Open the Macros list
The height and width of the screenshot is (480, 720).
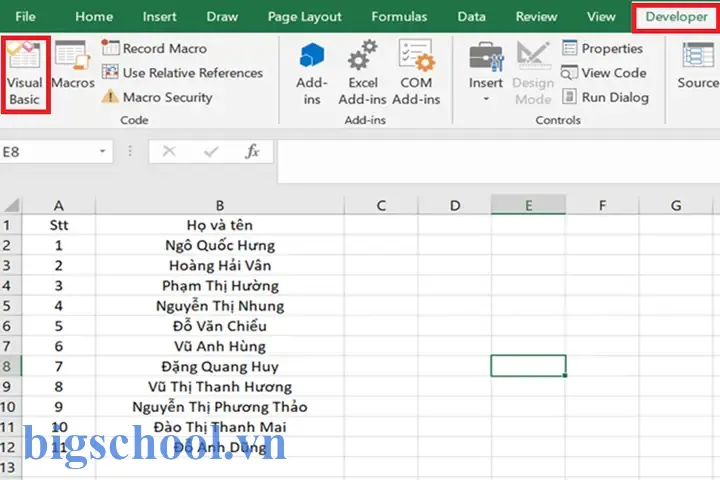click(x=73, y=65)
